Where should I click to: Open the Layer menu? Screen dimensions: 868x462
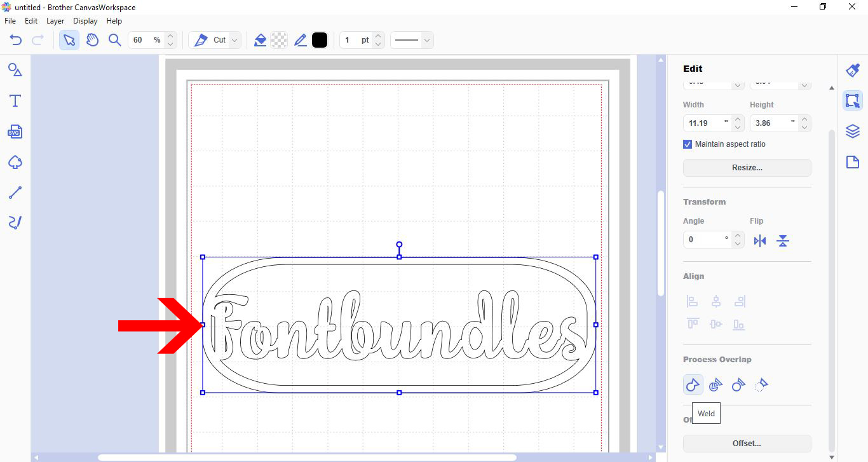(x=55, y=21)
